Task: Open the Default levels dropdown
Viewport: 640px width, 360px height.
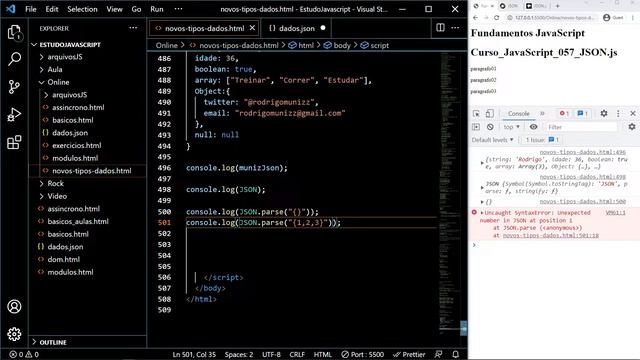Action: pyautogui.click(x=492, y=140)
